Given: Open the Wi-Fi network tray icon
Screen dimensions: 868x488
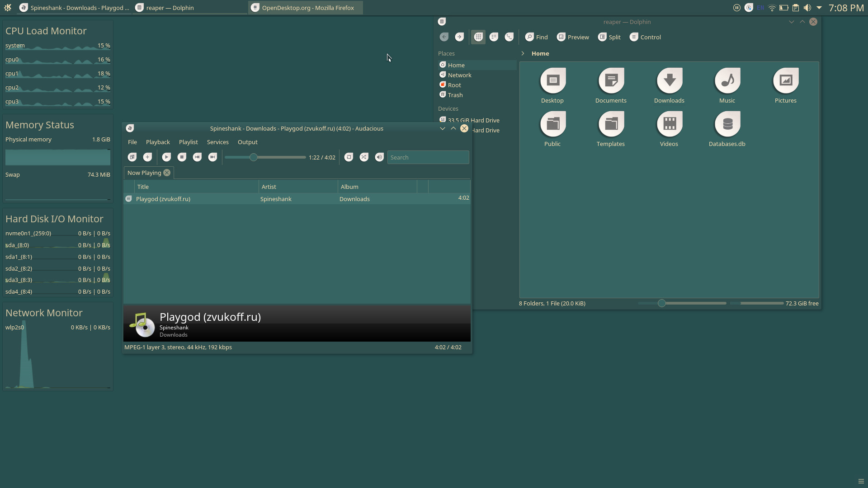Looking at the screenshot, I should [772, 8].
